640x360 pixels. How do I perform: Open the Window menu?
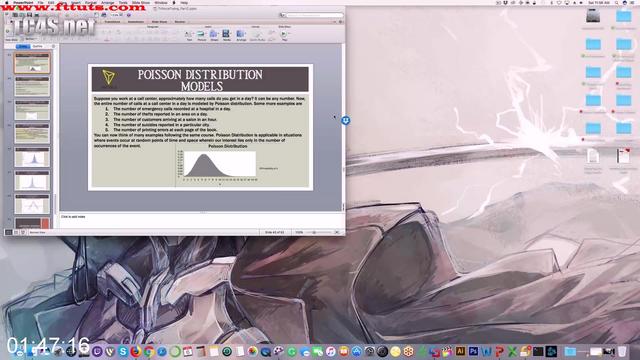[x=161, y=2]
